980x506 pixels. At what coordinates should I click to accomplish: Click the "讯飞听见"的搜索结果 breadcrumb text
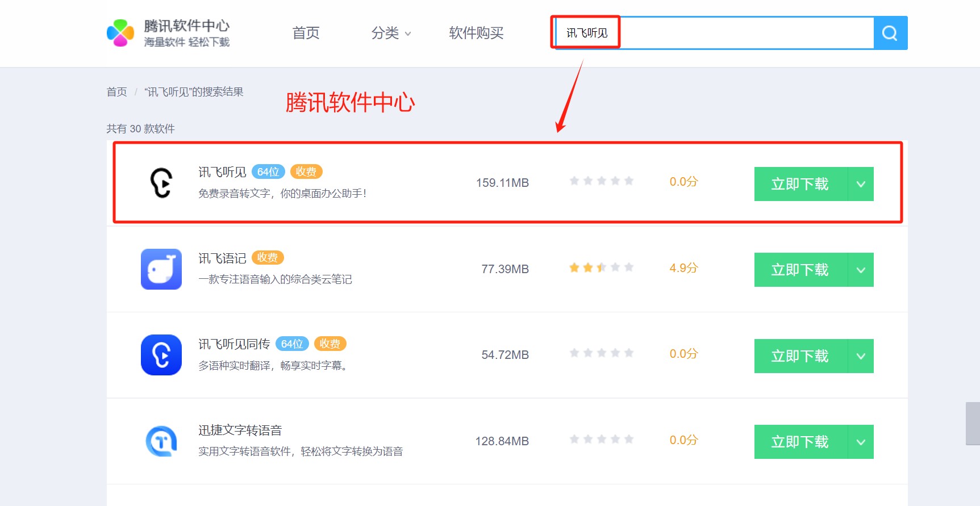[194, 92]
